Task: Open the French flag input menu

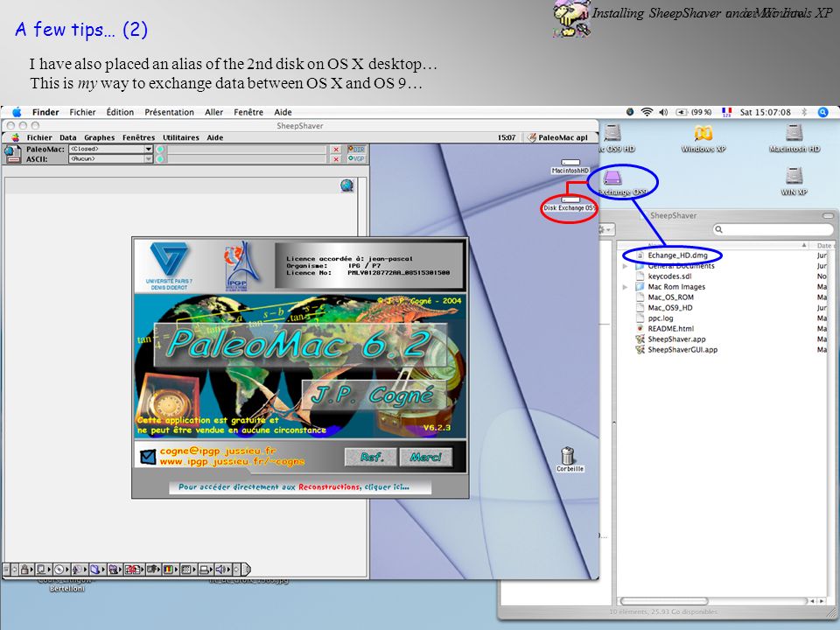Action: point(726,112)
